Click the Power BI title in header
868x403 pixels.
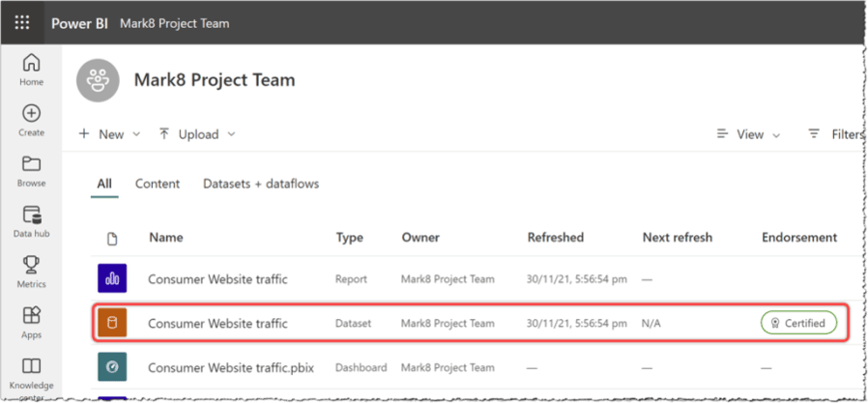tap(79, 23)
